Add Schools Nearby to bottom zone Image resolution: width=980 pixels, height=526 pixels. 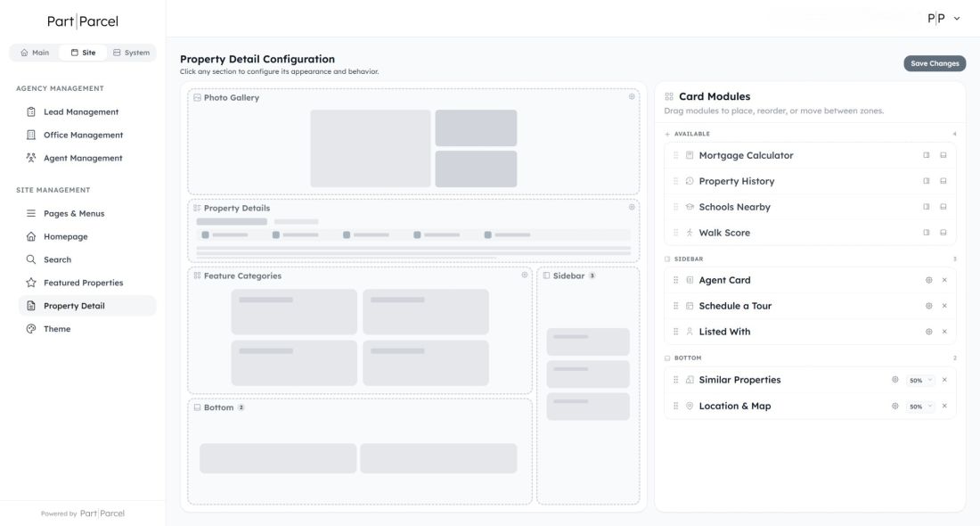point(943,207)
